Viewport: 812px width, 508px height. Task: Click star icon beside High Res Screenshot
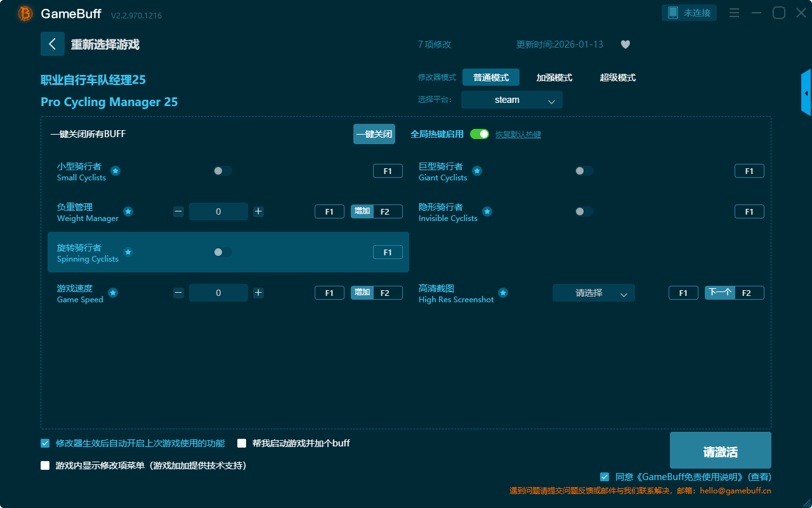pos(503,293)
